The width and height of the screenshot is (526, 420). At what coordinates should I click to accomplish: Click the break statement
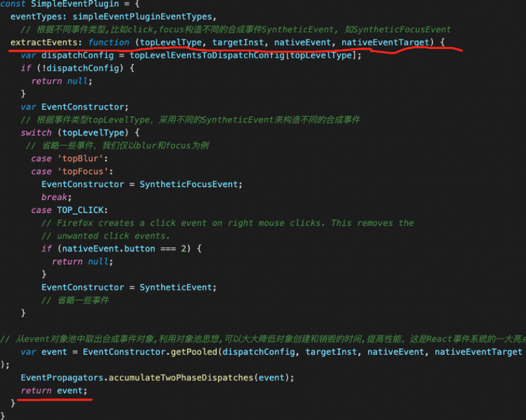coord(56,197)
